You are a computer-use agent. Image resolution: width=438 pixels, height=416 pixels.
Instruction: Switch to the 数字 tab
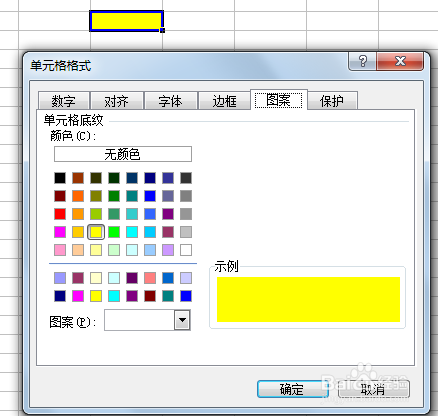(x=64, y=101)
